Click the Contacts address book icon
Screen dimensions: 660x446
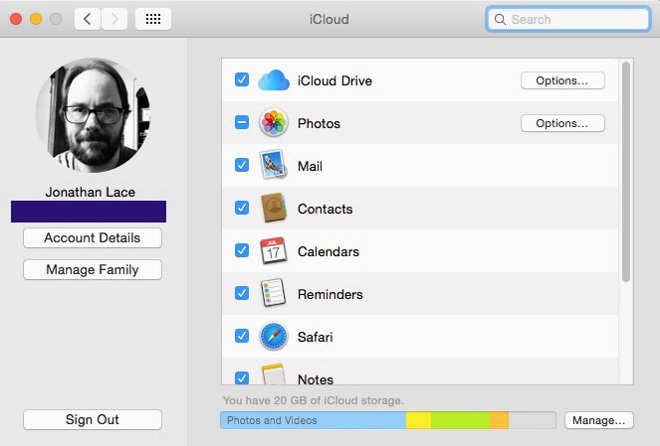[x=274, y=208]
